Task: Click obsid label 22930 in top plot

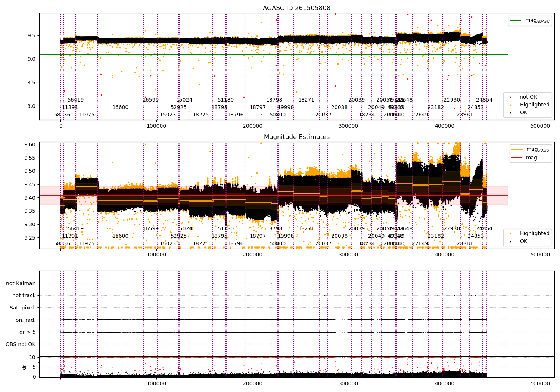Action: tap(452, 100)
